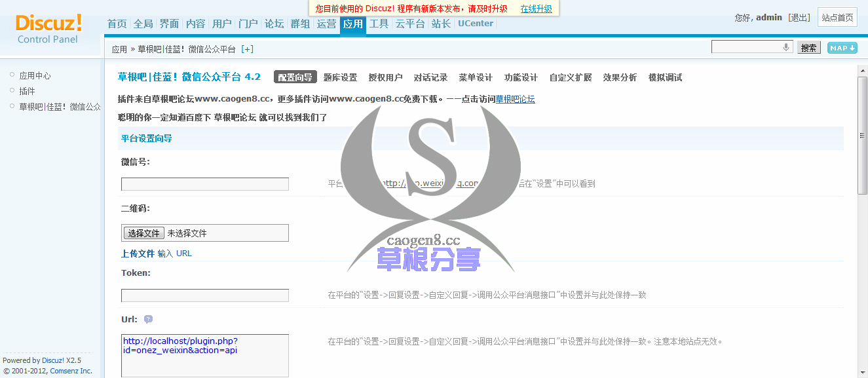Select 输入 URL option for QR code

[x=175, y=254]
